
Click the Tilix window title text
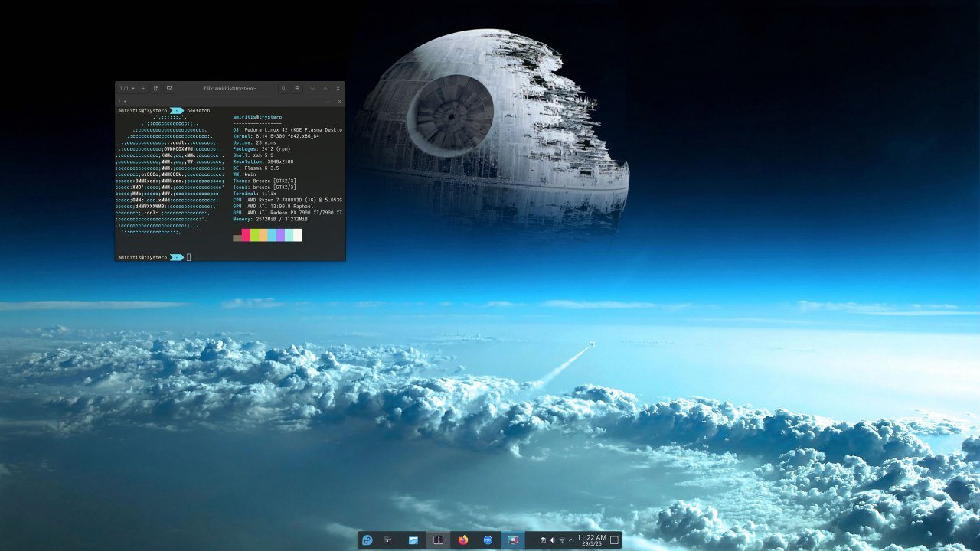(x=230, y=89)
